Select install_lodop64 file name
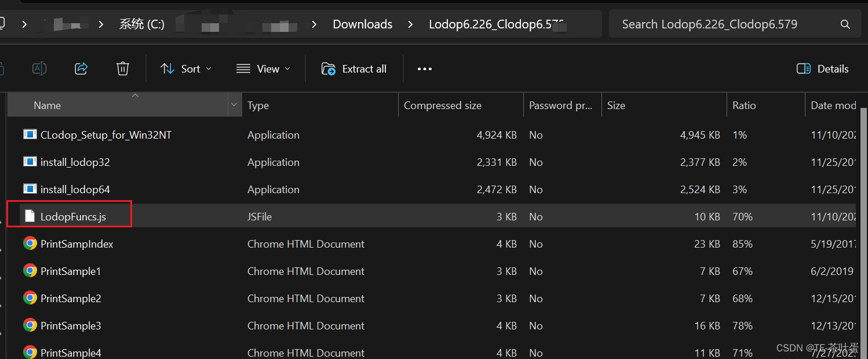This screenshot has height=359, width=868. (75, 190)
